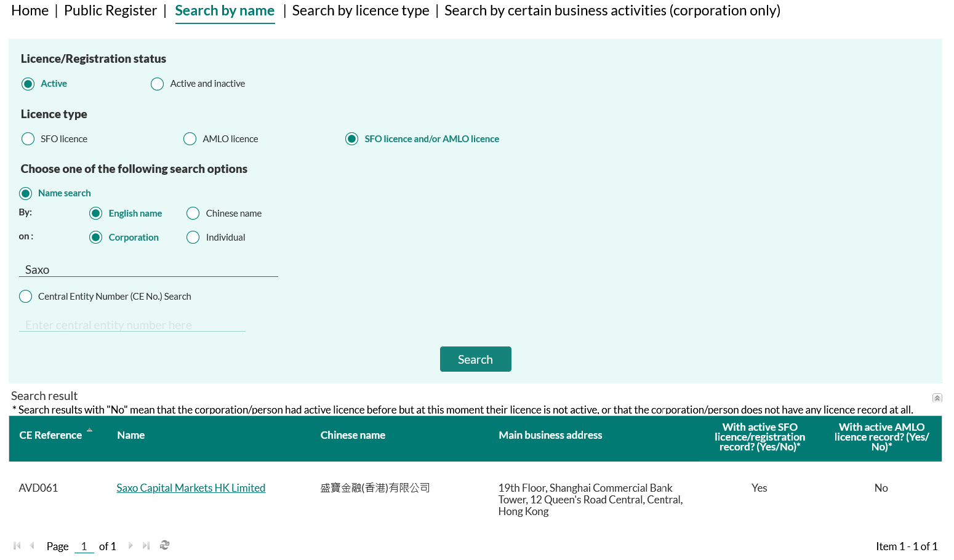
Task: Click the page number input box
Action: point(84,546)
